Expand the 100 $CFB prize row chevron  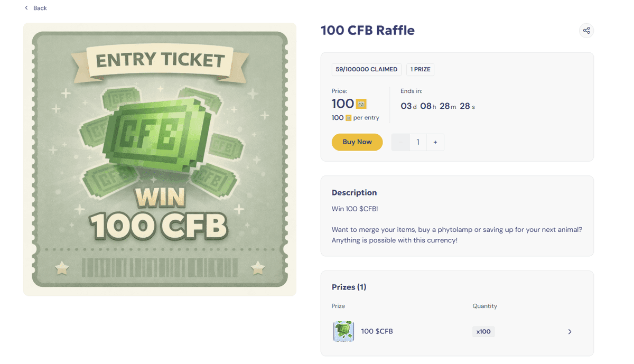[570, 332]
